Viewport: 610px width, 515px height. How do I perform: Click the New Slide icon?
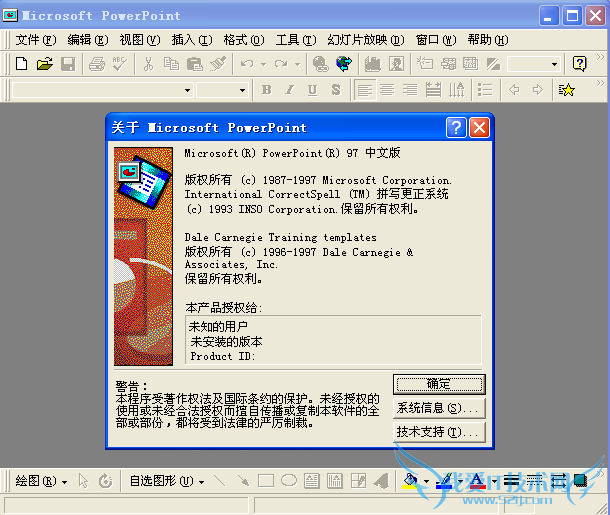tap(425, 64)
